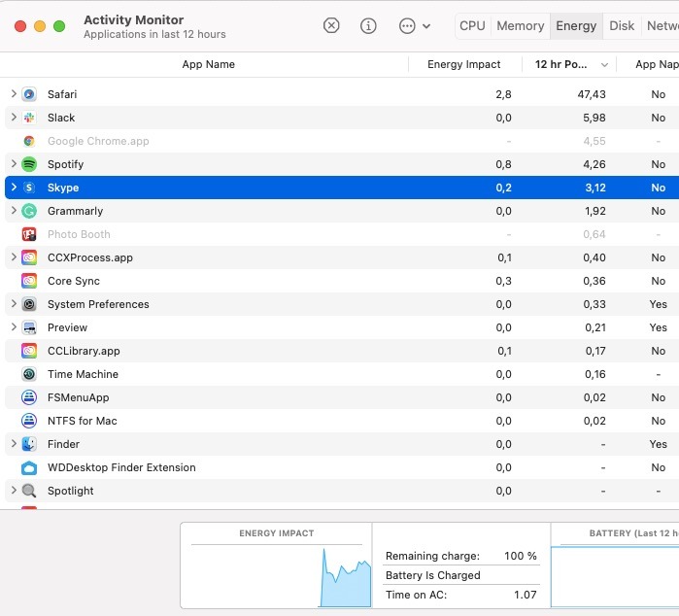
Task: Click the Slack app icon
Action: [29, 118]
